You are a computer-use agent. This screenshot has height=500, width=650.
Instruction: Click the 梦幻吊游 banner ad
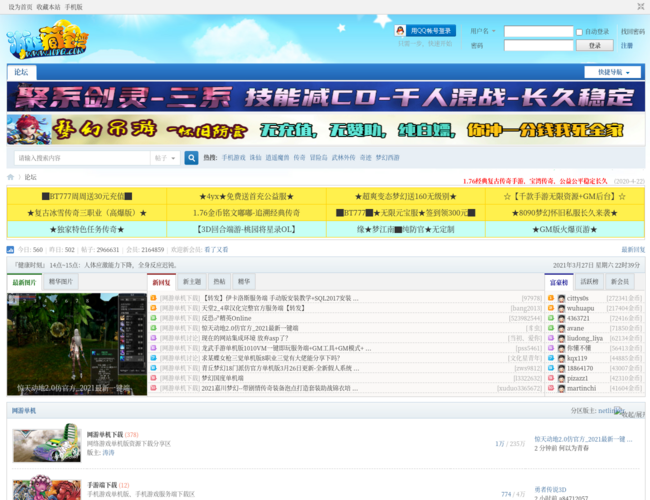326,130
